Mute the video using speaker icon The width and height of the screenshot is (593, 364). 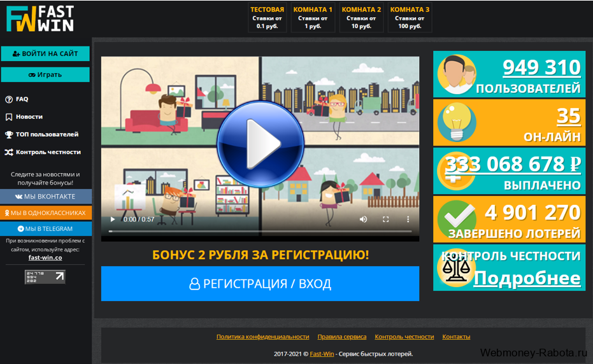(363, 220)
